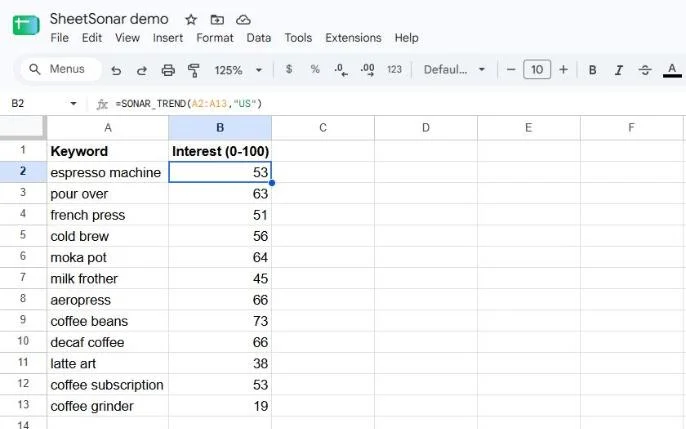The image size is (686, 429).
Task: Open more number formats 123
Action: 394,70
